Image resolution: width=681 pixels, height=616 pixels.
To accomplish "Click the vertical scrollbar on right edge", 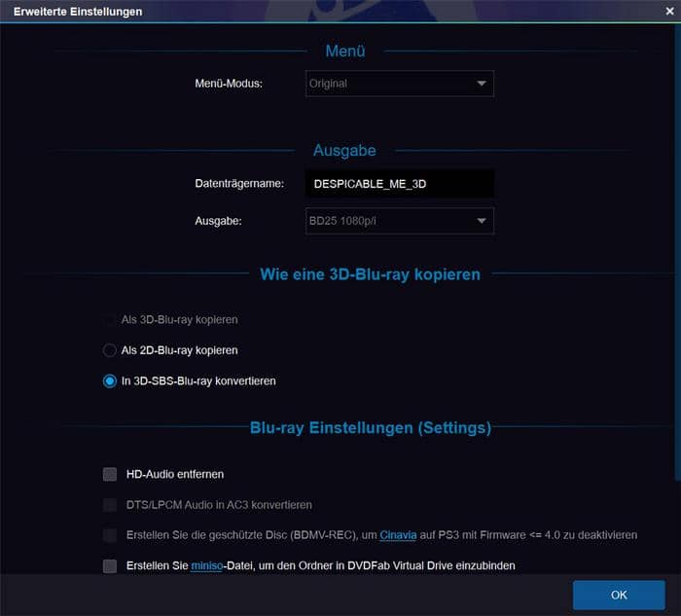I will click(677, 252).
